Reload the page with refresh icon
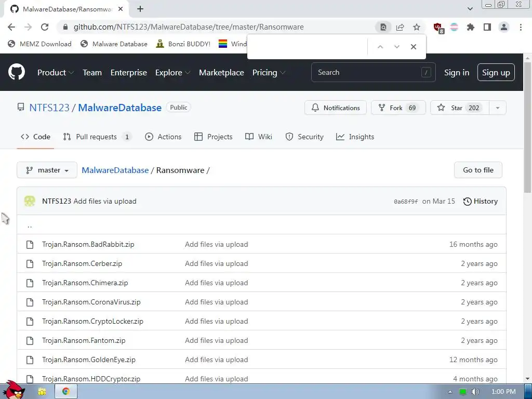 pyautogui.click(x=45, y=27)
